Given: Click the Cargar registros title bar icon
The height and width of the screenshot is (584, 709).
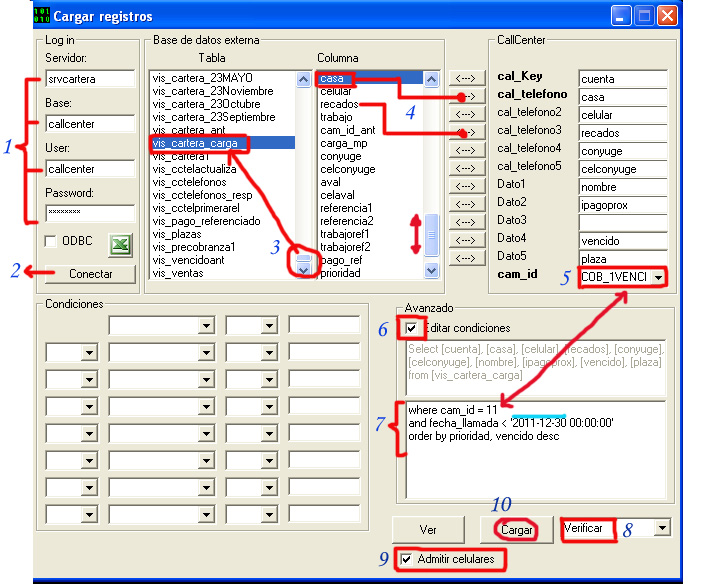Looking at the screenshot, I should pos(42,15).
